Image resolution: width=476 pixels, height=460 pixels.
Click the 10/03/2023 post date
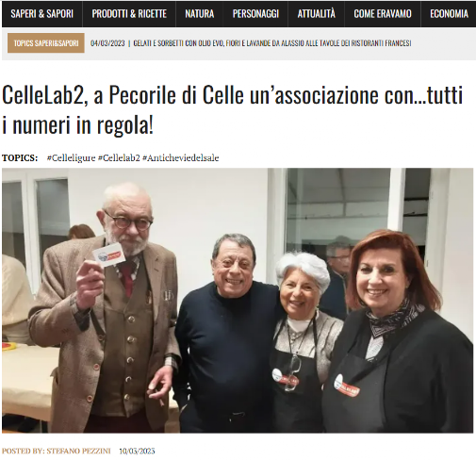pyautogui.click(x=137, y=451)
